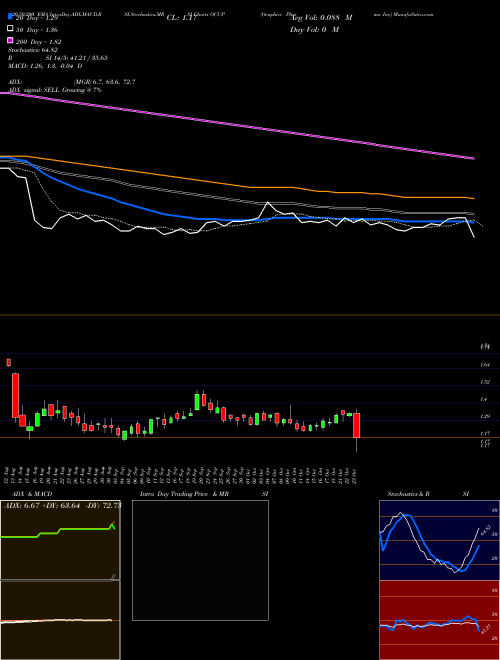500x660 pixels.
Task: Click the blue 20 Day legend swatch
Action: (x=11, y=17)
